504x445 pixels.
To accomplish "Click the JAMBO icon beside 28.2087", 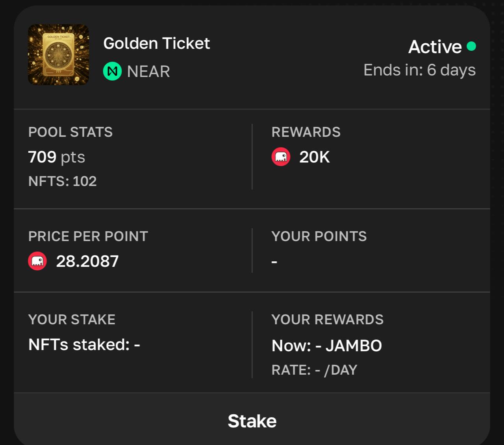I will click(x=37, y=261).
